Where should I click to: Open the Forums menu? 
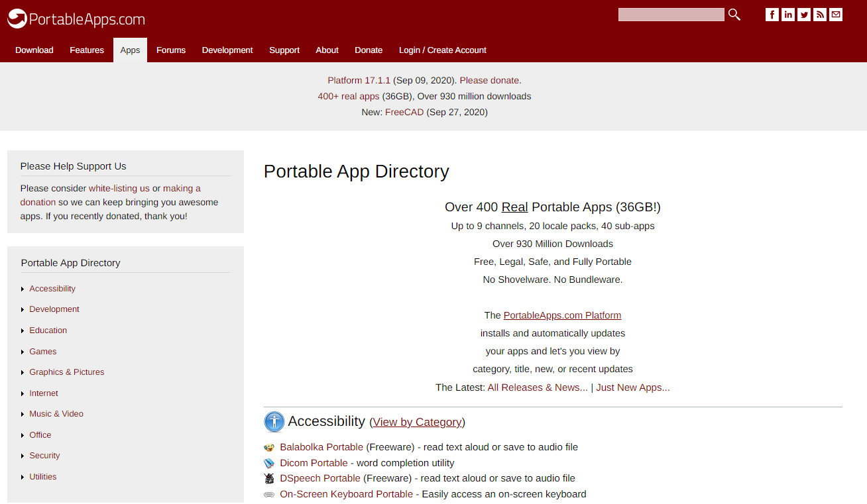coord(171,50)
